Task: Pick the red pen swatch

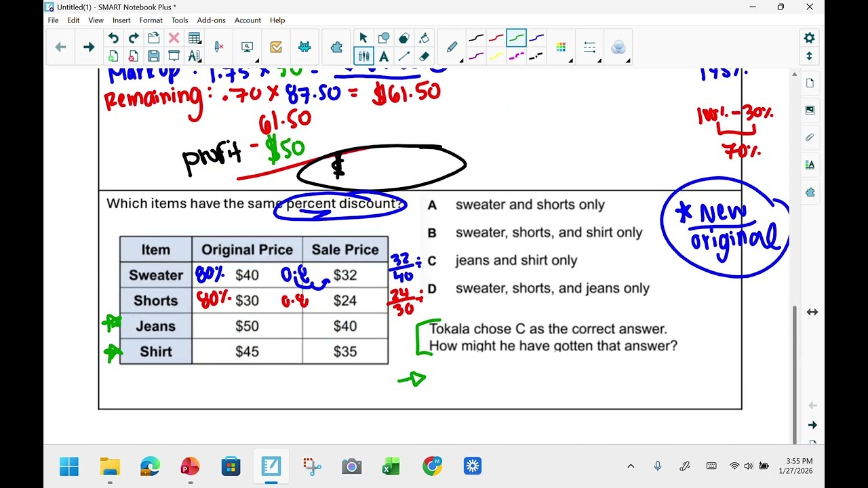Action: (x=496, y=38)
